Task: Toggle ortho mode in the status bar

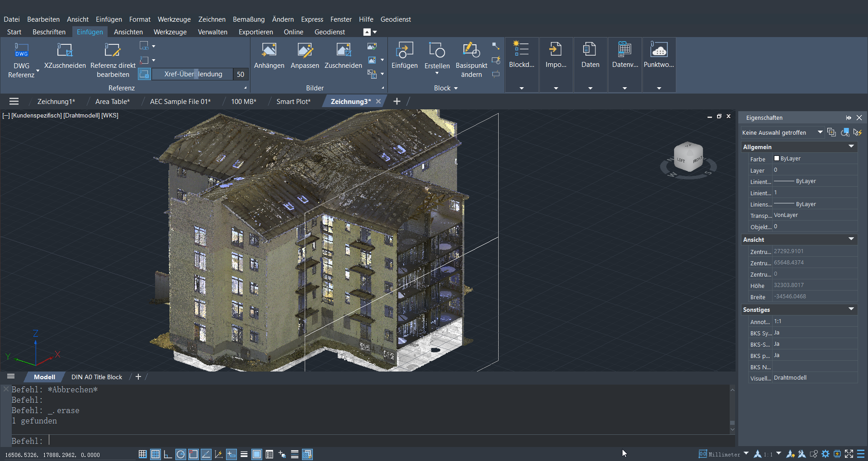Action: (168, 454)
